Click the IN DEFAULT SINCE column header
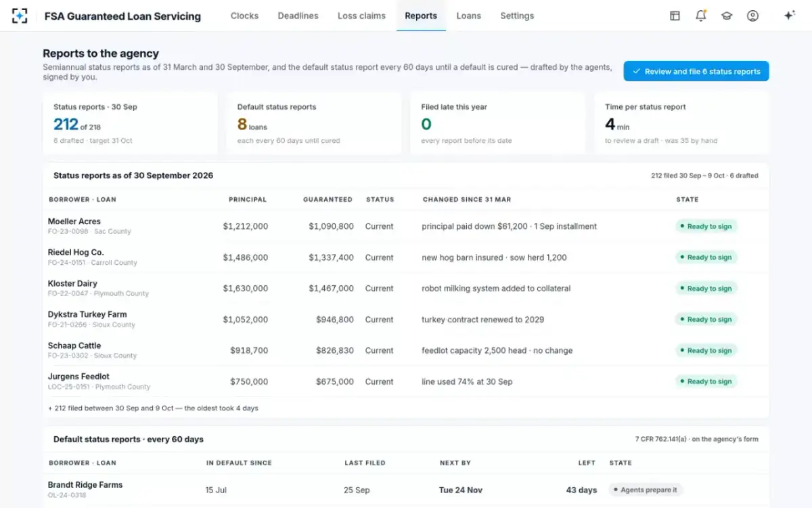The height and width of the screenshot is (508, 812). [x=239, y=463]
